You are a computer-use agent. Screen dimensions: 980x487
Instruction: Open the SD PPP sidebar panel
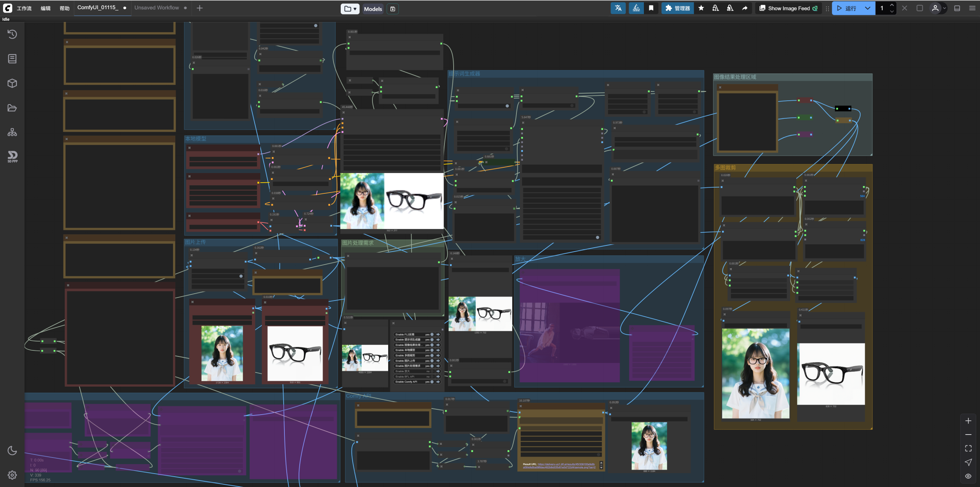click(12, 156)
